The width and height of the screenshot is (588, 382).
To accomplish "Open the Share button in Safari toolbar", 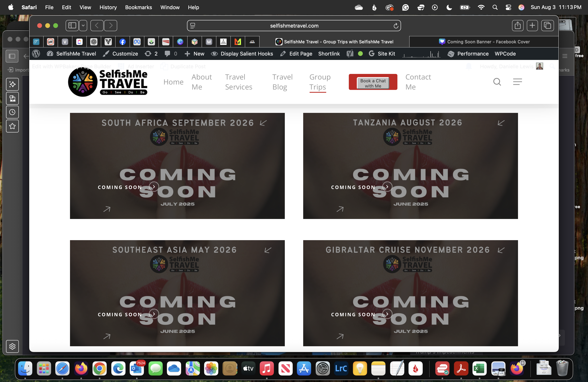I will 518,25.
